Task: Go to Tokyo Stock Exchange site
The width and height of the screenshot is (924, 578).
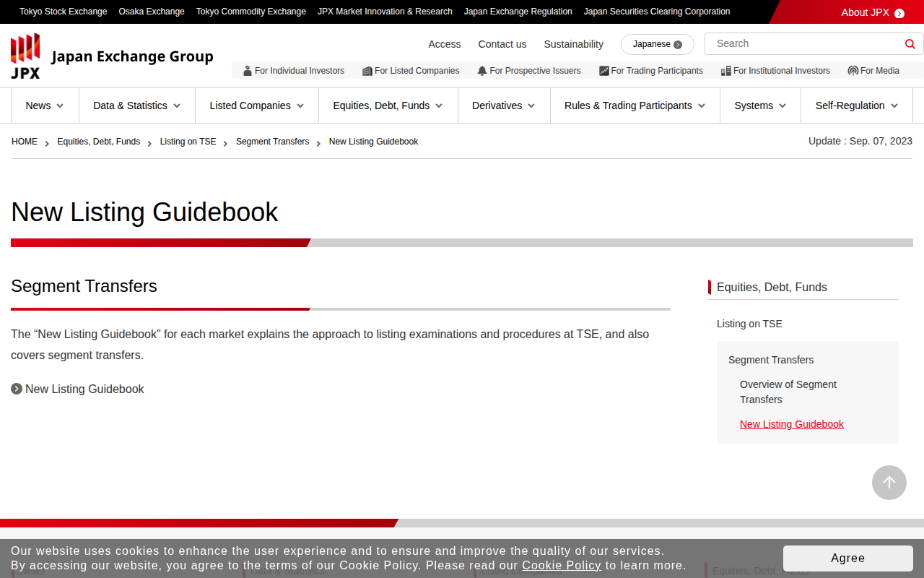Action: (64, 12)
